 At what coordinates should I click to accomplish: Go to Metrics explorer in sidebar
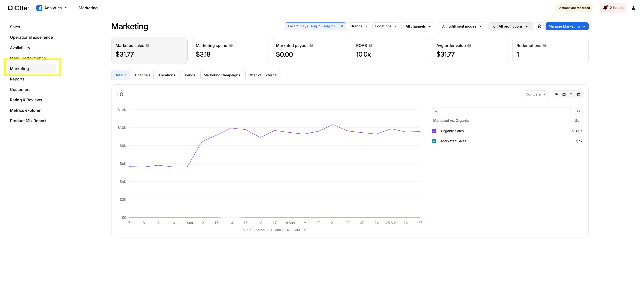(25, 110)
